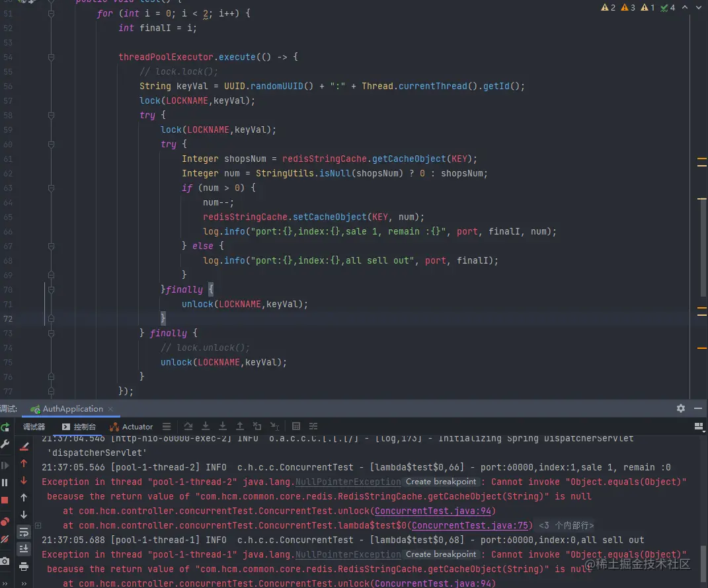This screenshot has width=708, height=588.
Task: Show execution point in debugger toolbar
Action: (x=167, y=426)
